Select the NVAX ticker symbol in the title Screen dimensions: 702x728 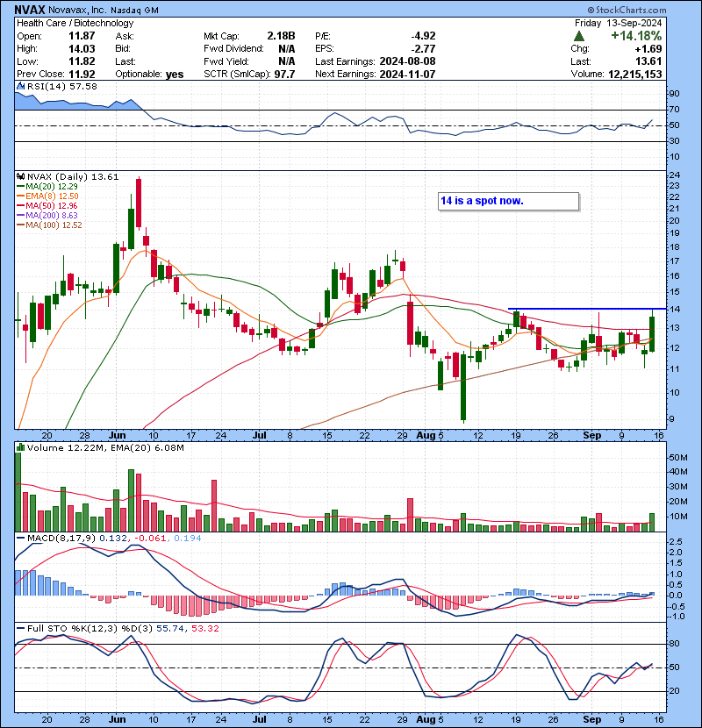pyautogui.click(x=30, y=10)
